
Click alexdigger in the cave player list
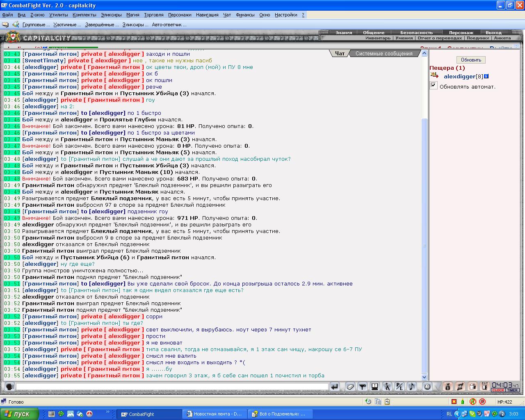click(459, 76)
